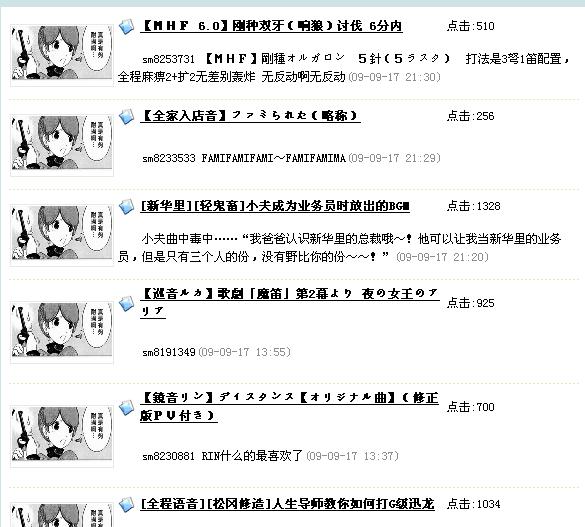
Task: Click the thumbnail of the 松冈修造 post
Action: pyautogui.click(x=62, y=515)
